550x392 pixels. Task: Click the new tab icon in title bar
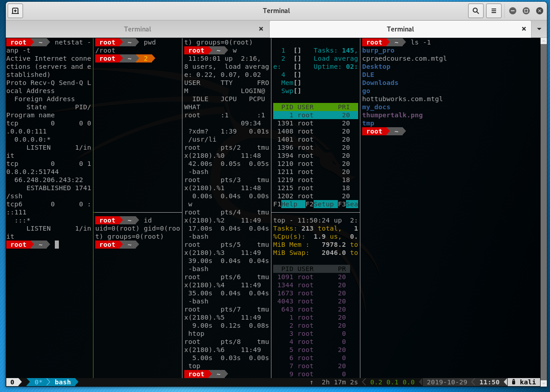coord(15,11)
